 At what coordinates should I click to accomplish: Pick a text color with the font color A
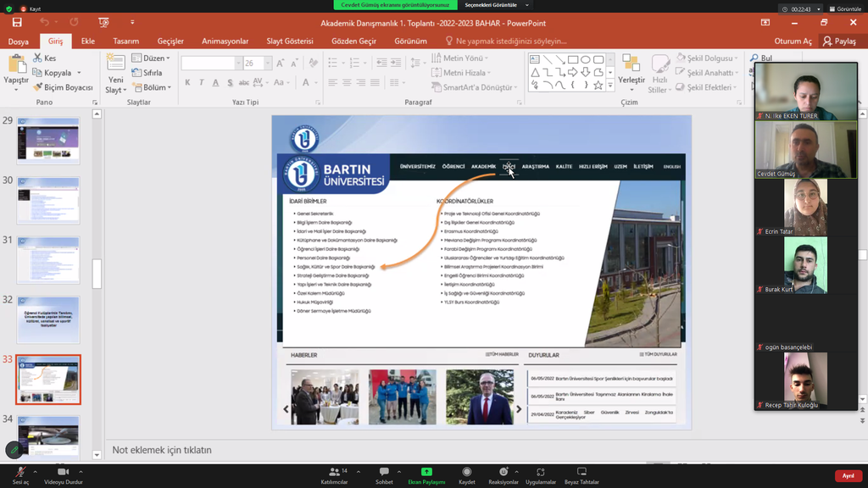305,82
